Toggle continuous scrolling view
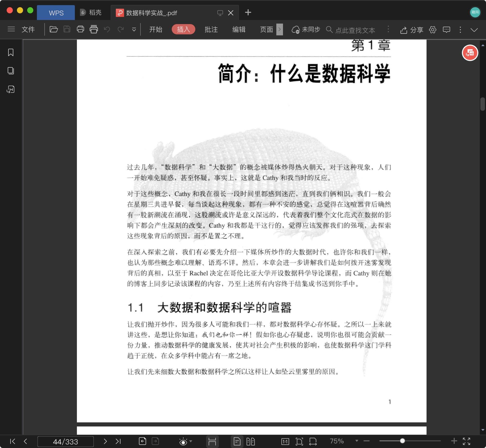 point(212,441)
